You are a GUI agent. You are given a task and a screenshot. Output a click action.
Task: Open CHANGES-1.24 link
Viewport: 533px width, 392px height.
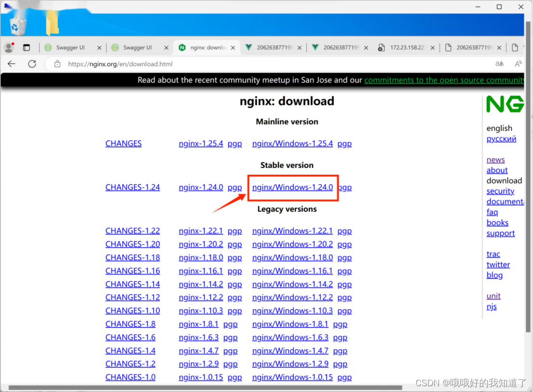[132, 187]
